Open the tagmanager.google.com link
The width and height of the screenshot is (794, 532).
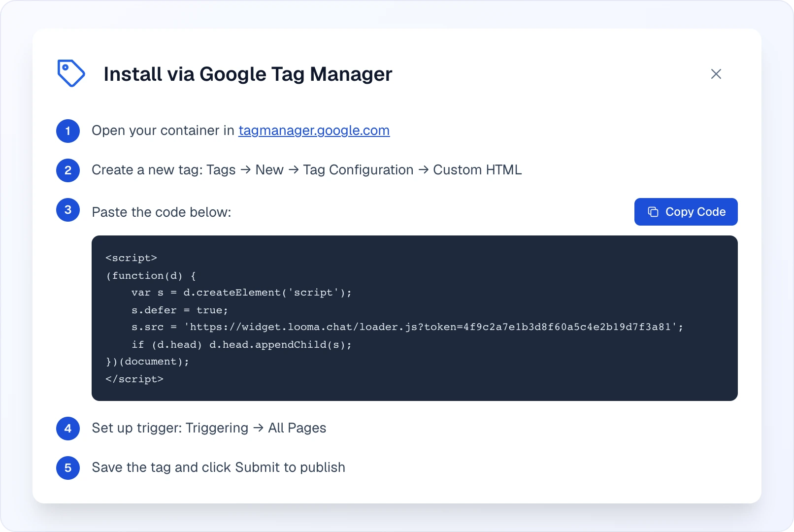click(314, 131)
